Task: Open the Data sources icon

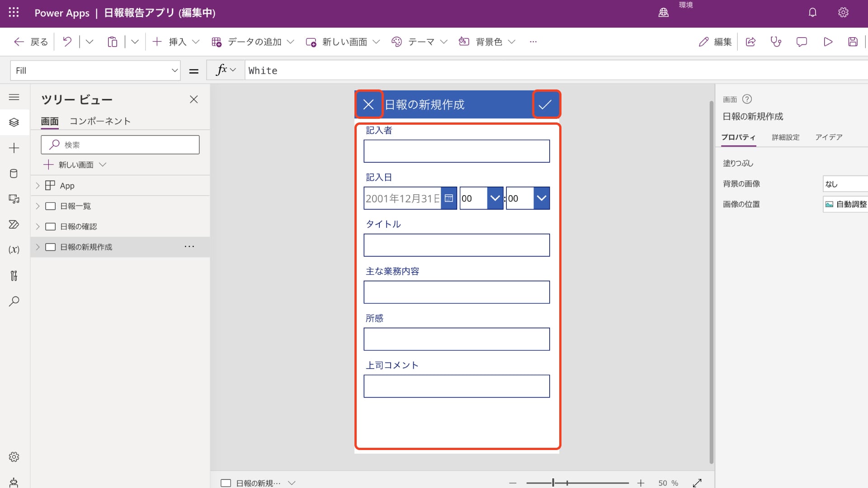Action: [14, 174]
